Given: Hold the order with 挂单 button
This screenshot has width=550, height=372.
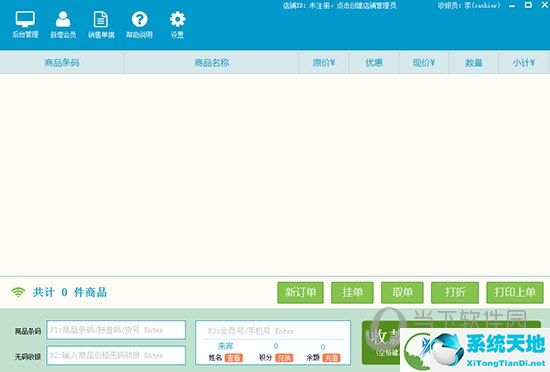Looking at the screenshot, I should point(352,292).
